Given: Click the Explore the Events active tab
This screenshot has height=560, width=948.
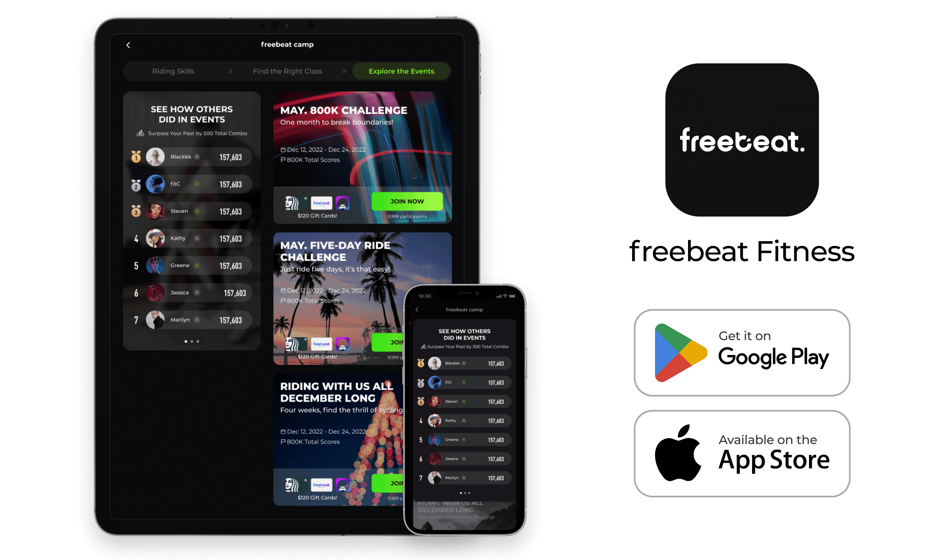Looking at the screenshot, I should (400, 71).
